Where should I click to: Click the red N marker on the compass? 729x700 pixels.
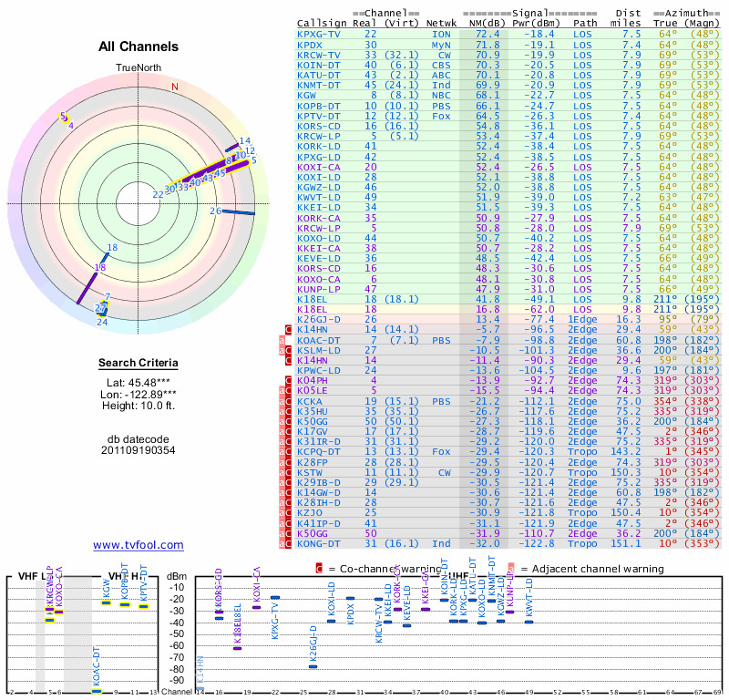(x=175, y=87)
